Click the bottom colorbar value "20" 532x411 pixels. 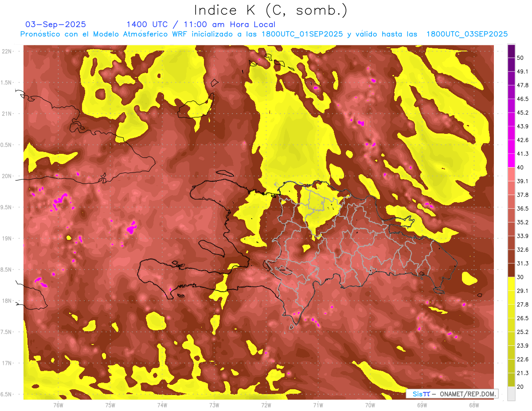pos(520,387)
